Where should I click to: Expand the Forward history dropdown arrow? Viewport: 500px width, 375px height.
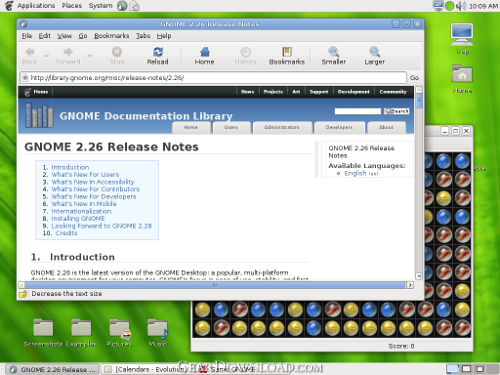coord(90,55)
